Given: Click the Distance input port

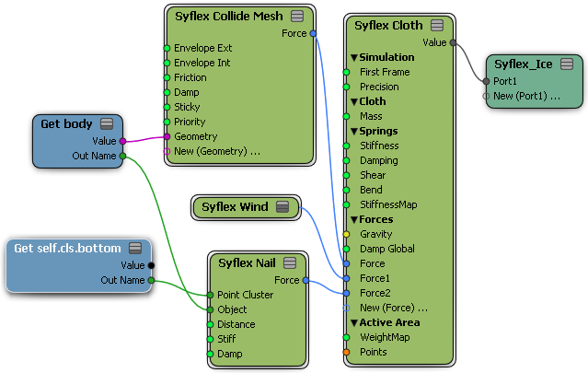Looking at the screenshot, I should tap(211, 324).
